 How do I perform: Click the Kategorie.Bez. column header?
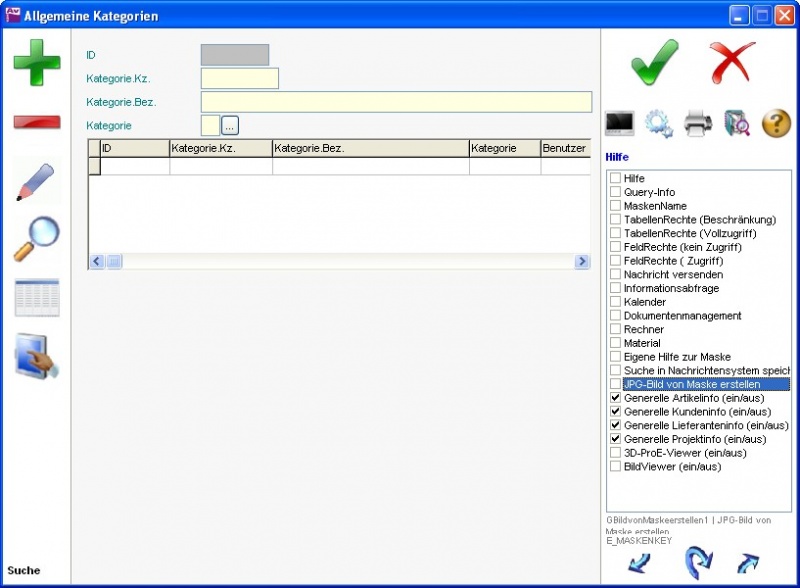370,148
